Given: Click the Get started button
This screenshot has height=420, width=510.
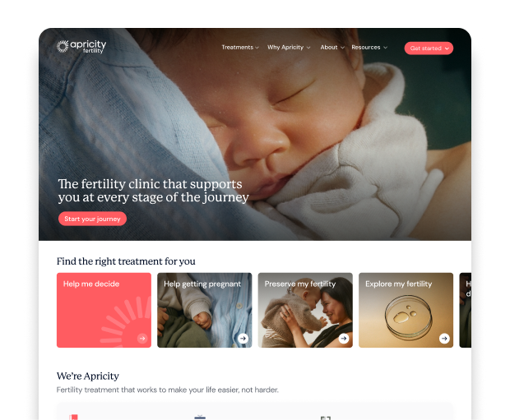Looking at the screenshot, I should click(x=429, y=48).
